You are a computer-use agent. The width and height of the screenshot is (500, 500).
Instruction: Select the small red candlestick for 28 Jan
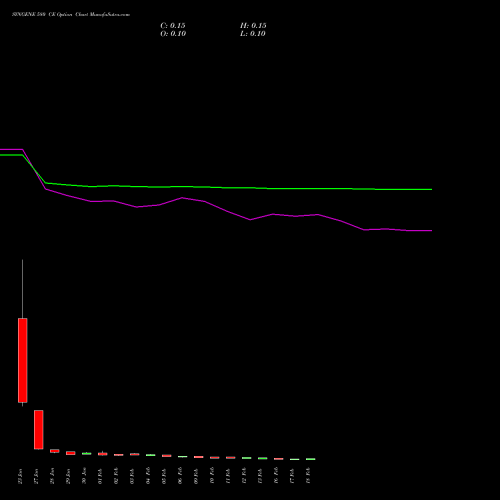55,451
